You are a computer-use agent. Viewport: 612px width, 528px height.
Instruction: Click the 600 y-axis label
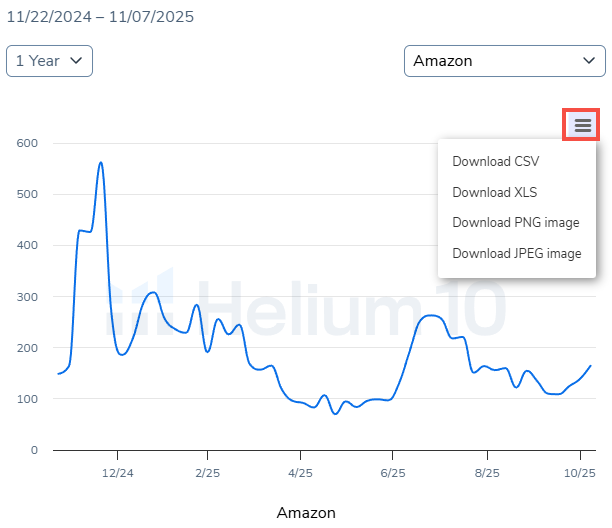point(27,143)
